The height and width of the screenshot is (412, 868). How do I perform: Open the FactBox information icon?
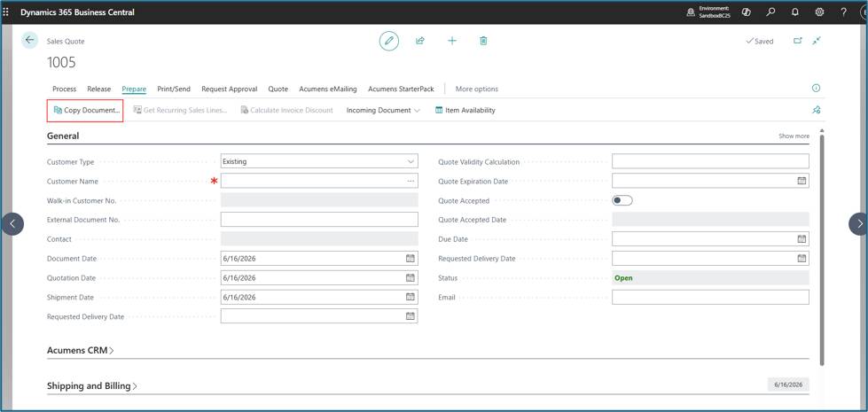click(x=816, y=89)
